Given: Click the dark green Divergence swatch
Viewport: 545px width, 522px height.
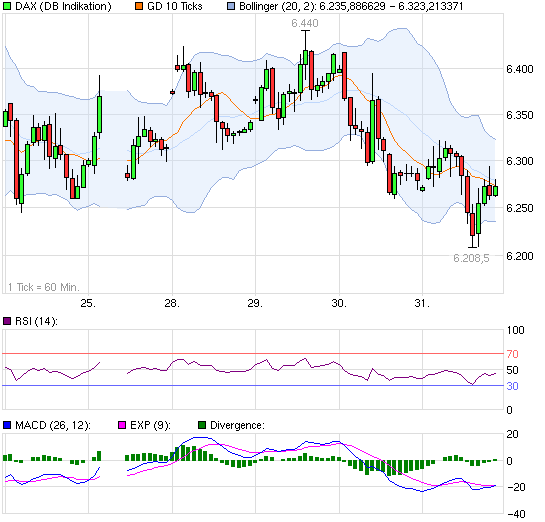Looking at the screenshot, I should [202, 425].
